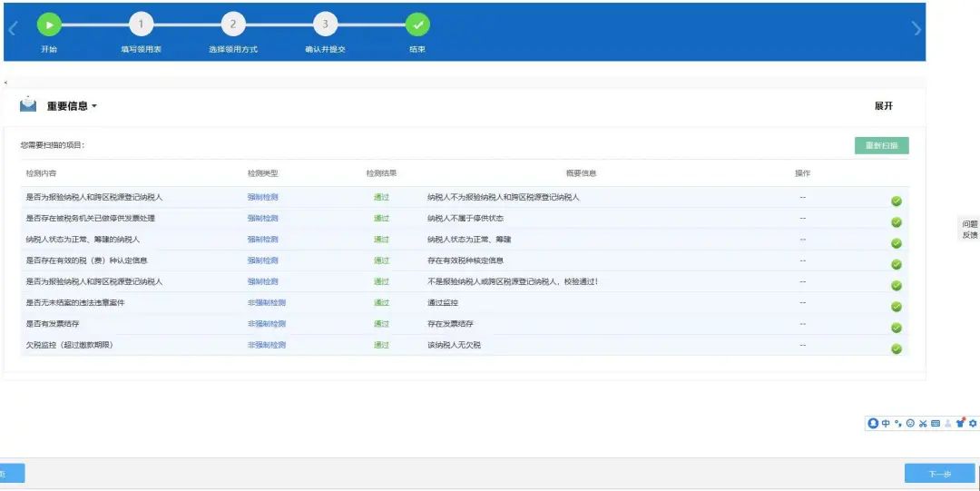Open the emoji smiley icon in input bar
Viewport: 980px width, 491px height.
[910, 424]
